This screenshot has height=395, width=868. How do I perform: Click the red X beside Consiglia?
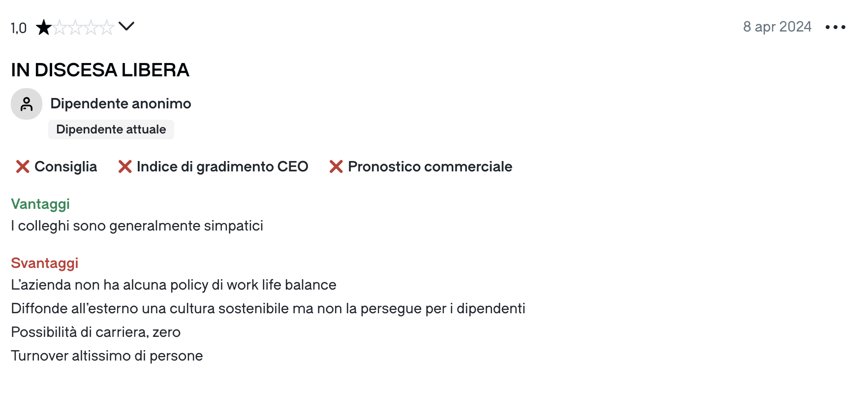pos(23,167)
